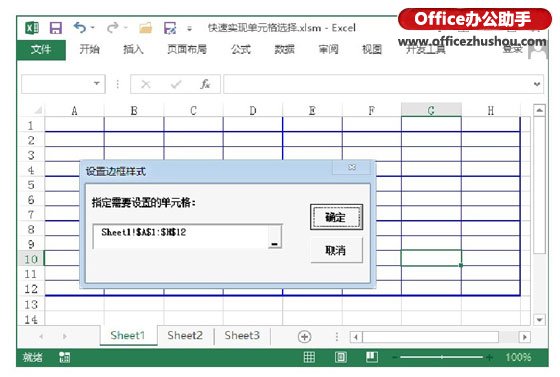Switch to the Sheet1 tab

coord(128,336)
